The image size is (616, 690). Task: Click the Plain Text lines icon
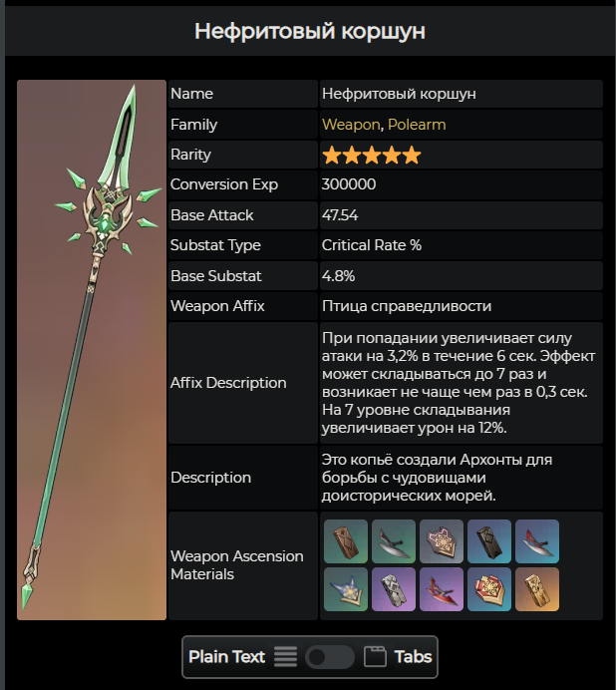285,657
